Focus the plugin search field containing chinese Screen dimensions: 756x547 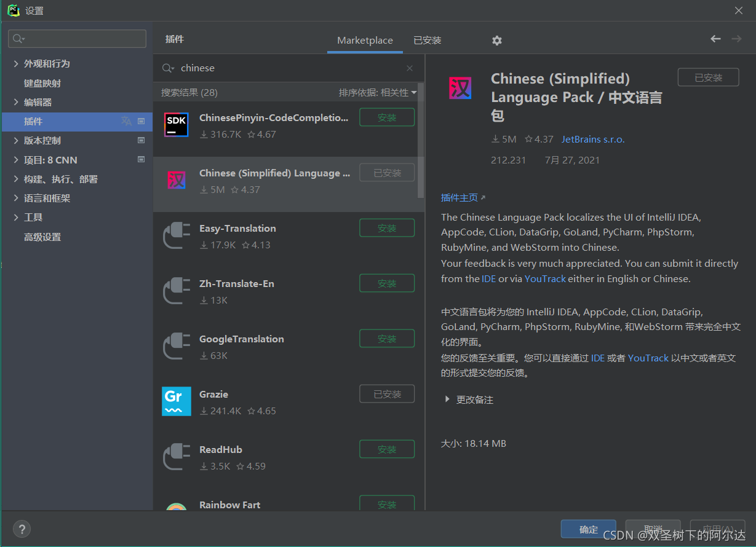(289, 68)
